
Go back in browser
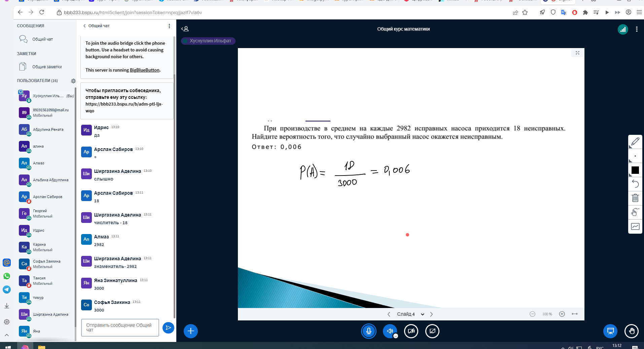pyautogui.click(x=20, y=12)
